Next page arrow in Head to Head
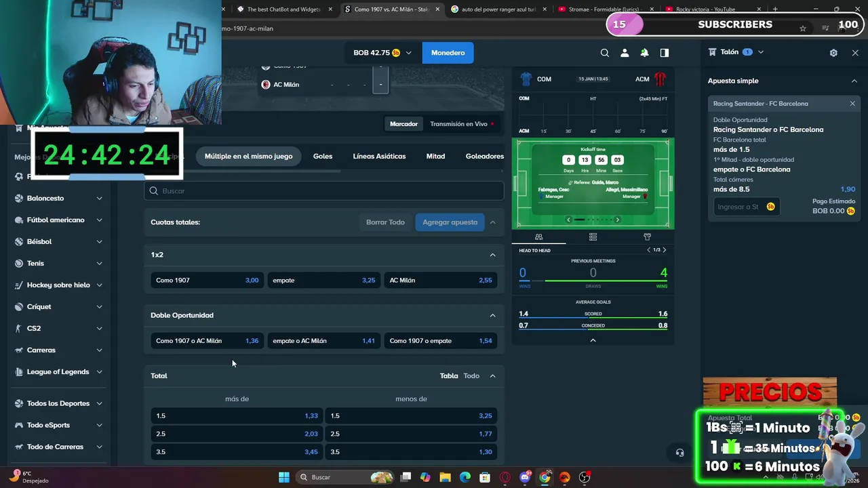 point(665,250)
